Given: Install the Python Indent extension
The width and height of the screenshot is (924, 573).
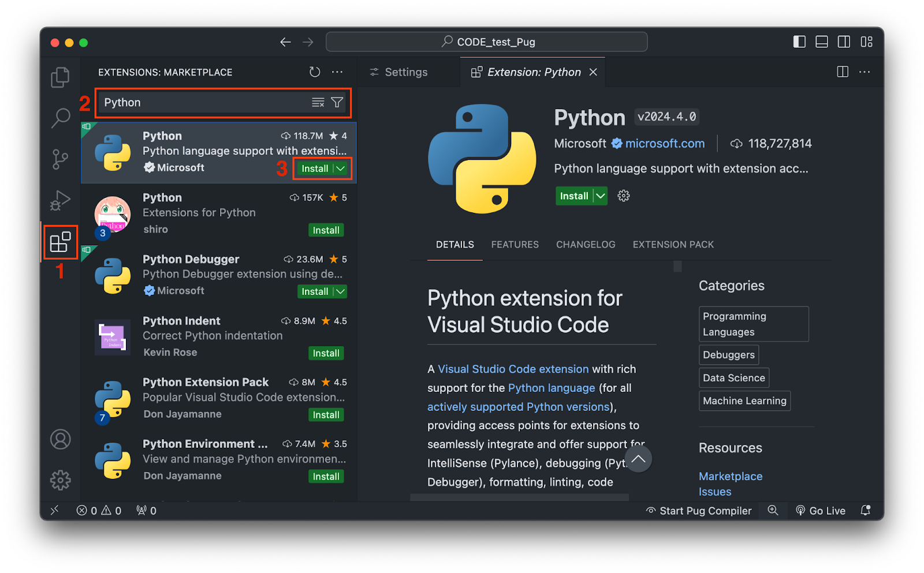Looking at the screenshot, I should point(326,353).
